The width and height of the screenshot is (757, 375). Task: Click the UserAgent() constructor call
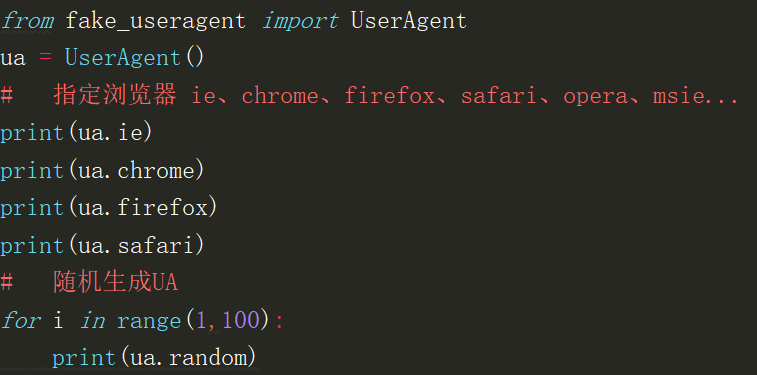[x=135, y=58]
